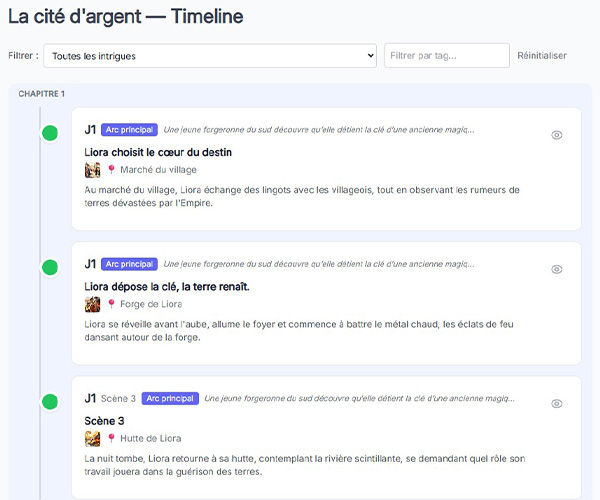Screen dimensions: 600x500
Task: Open the 'Toutes les intrigues' dropdown
Action: [x=210, y=56]
